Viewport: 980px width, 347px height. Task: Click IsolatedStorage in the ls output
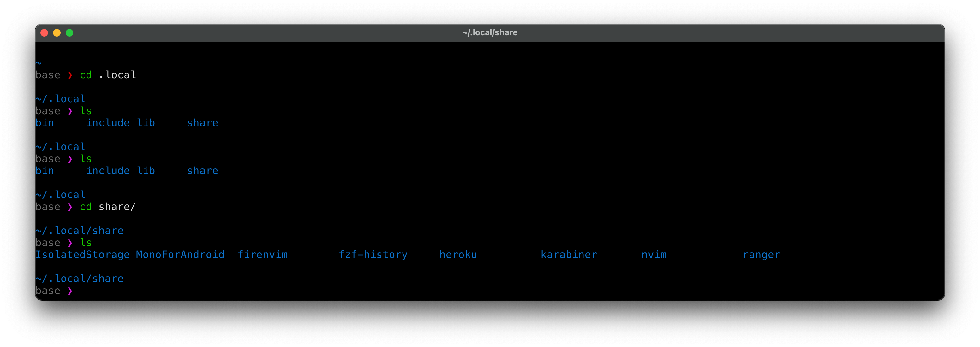(82, 255)
